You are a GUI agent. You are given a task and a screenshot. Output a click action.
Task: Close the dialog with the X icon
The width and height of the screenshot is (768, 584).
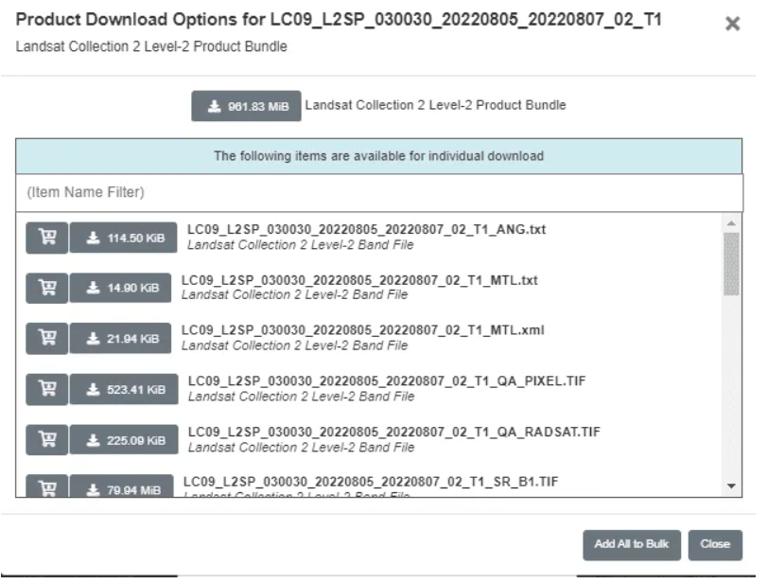point(732,24)
